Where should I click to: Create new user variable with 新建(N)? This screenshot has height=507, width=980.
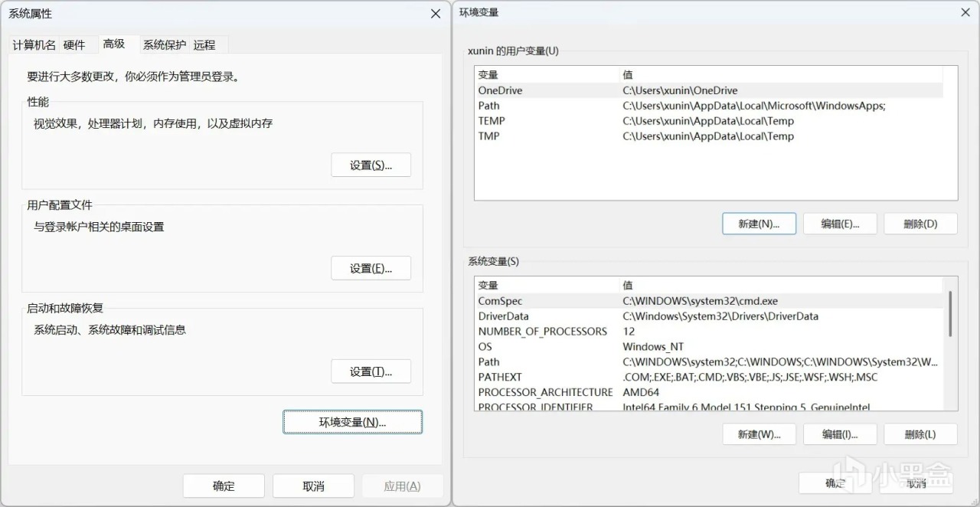coord(759,224)
